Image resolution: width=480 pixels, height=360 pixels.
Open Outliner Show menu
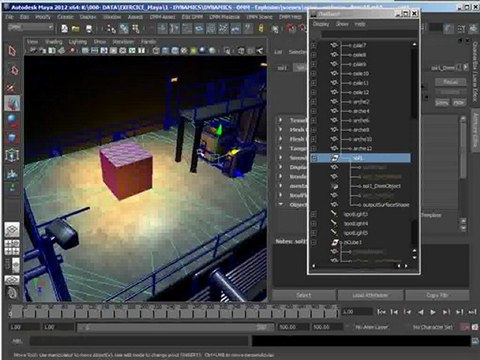pyautogui.click(x=342, y=24)
